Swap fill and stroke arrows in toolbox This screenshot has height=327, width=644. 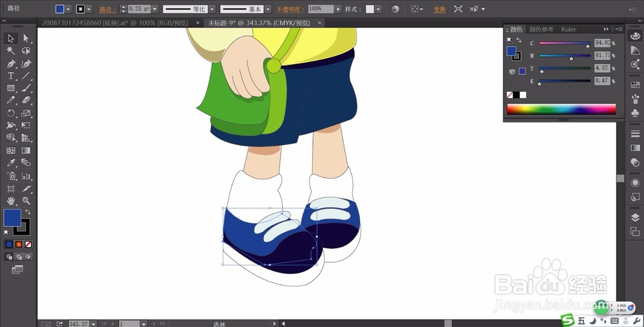tap(28, 212)
